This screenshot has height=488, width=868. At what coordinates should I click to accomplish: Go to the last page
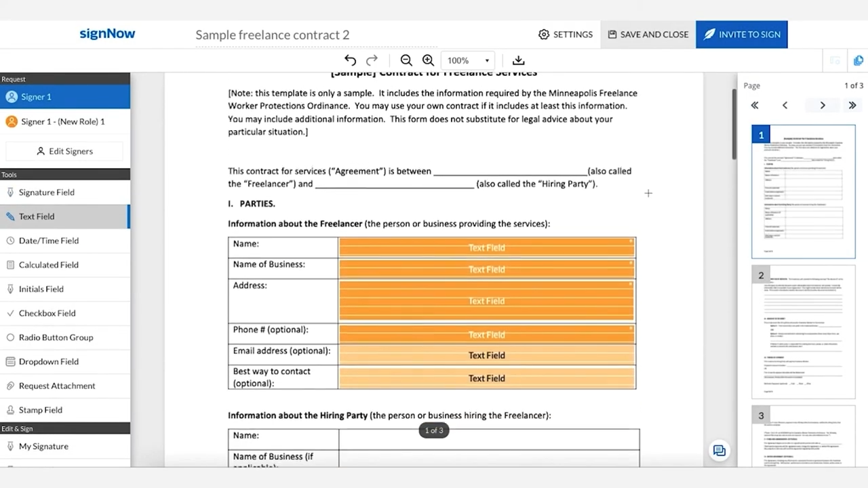(x=852, y=105)
